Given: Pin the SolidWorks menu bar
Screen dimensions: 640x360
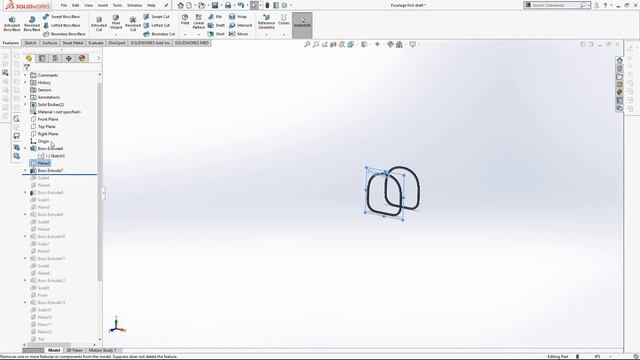Looking at the screenshot, I should point(166,5).
